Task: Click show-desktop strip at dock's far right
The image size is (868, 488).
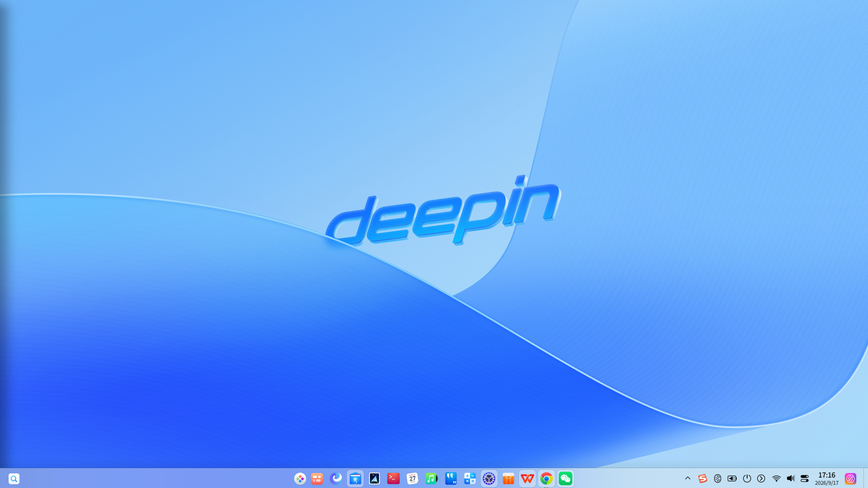Action: click(865, 478)
